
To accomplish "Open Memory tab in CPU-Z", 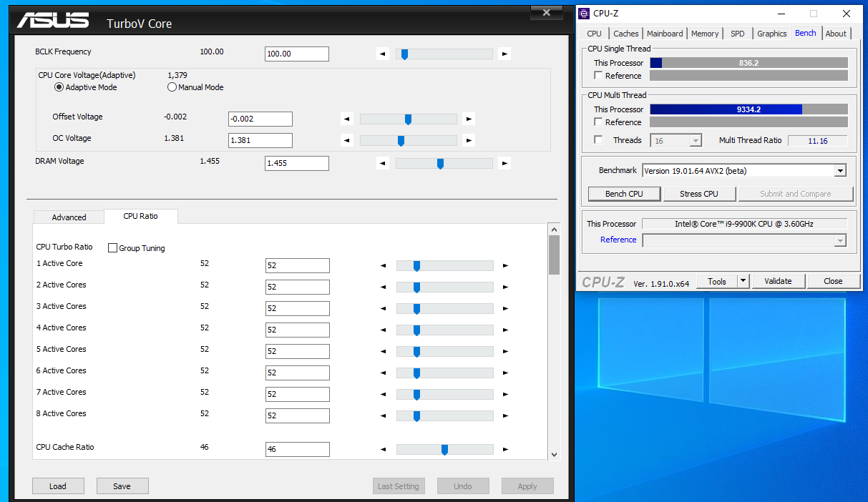I will 705,34.
